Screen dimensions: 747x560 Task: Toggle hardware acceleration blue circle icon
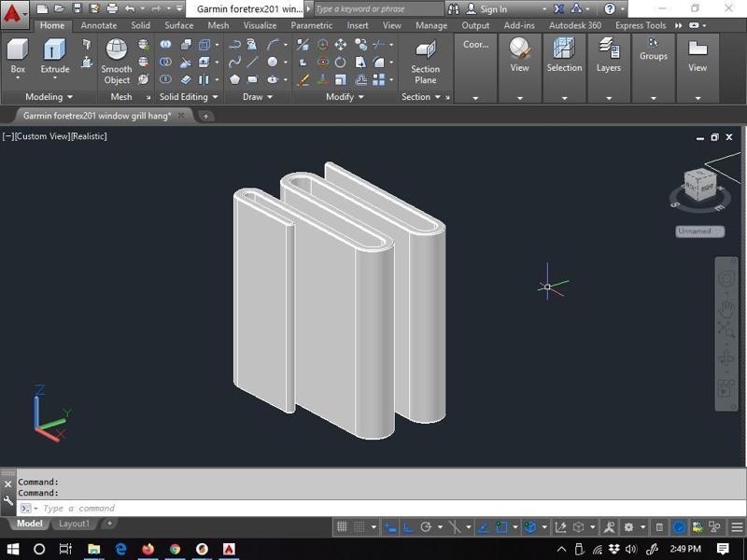(x=679, y=527)
